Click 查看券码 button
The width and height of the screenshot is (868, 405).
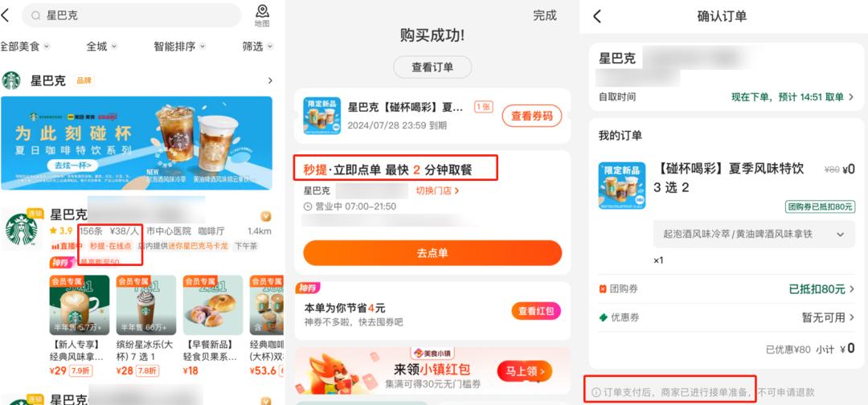coord(531,117)
